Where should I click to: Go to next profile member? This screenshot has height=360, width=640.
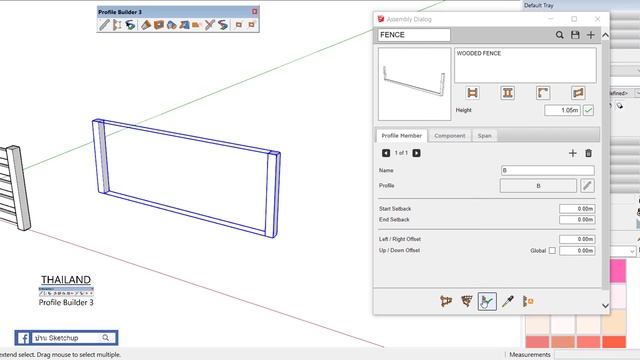click(x=416, y=153)
